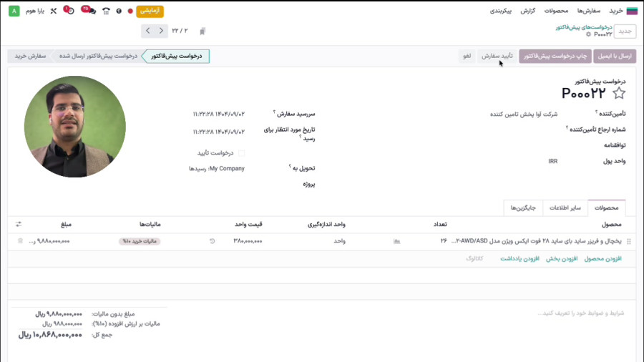
Task: Switch to the جایگزین‌ها tab
Action: coord(523,208)
